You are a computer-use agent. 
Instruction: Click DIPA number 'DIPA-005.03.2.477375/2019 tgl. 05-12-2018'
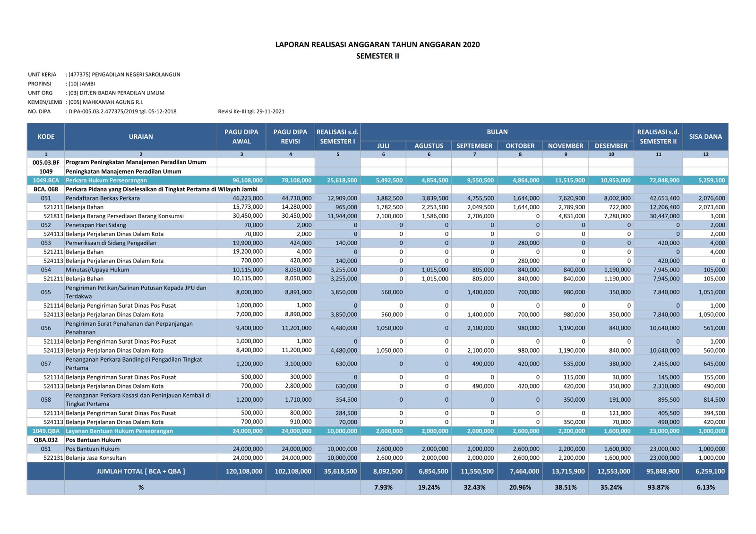coord(122,111)
